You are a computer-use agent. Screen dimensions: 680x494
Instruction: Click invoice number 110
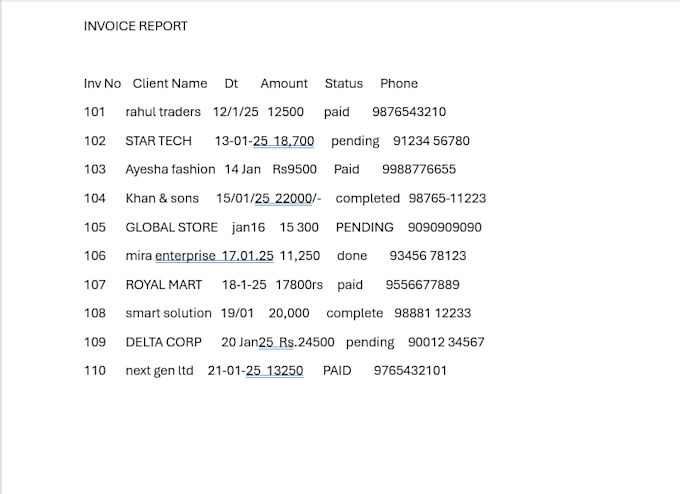point(95,371)
